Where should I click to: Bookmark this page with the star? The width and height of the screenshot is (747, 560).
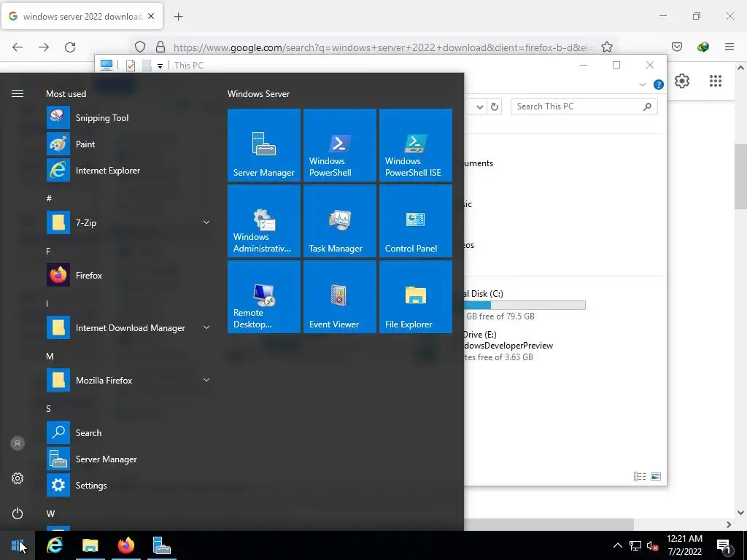tap(606, 47)
